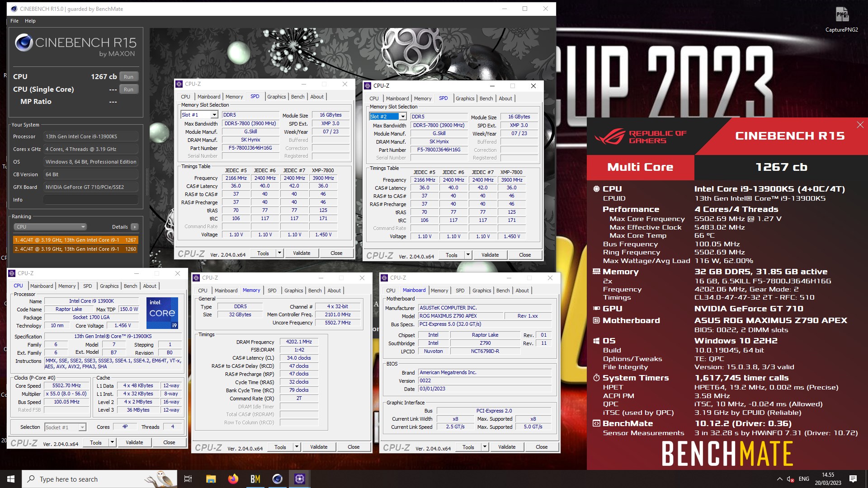Click the taskbar search box
Viewport: 868px width, 488px height.
(x=99, y=479)
